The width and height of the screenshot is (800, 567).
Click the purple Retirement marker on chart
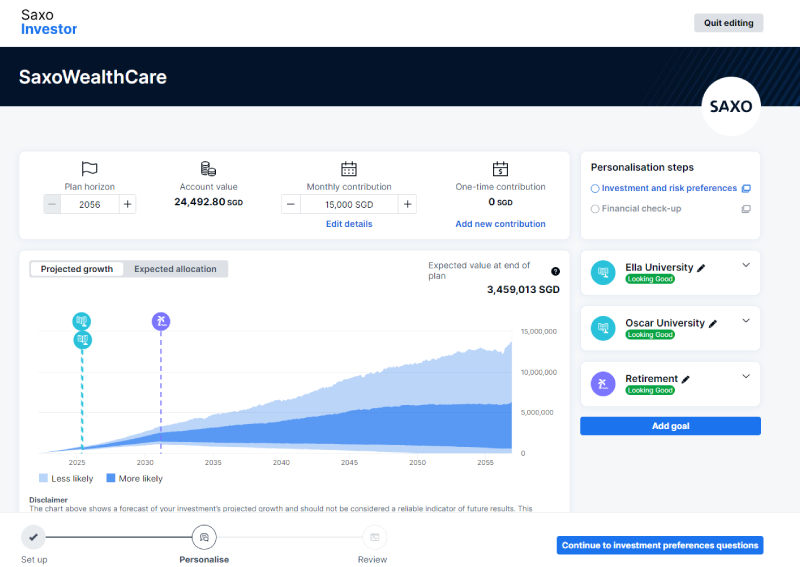[x=161, y=321]
